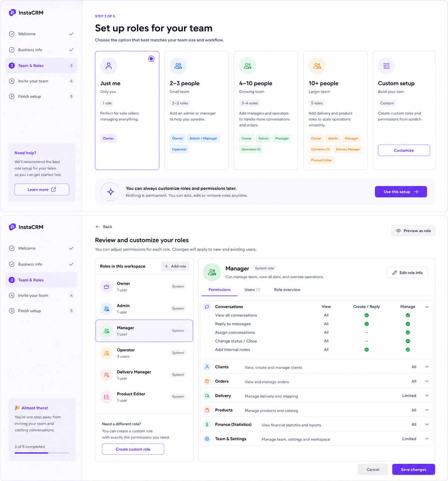Click the Orders box icon
The image size is (448, 481).
tap(207, 381)
